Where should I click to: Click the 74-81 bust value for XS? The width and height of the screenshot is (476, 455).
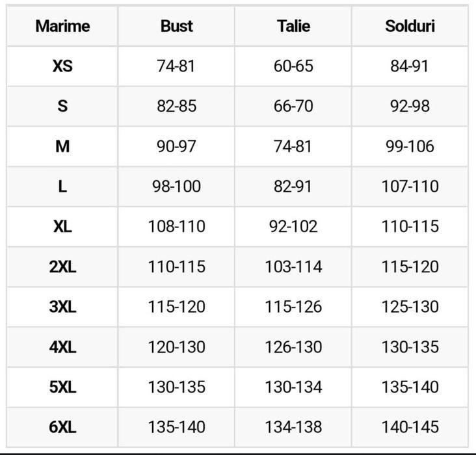click(x=176, y=66)
